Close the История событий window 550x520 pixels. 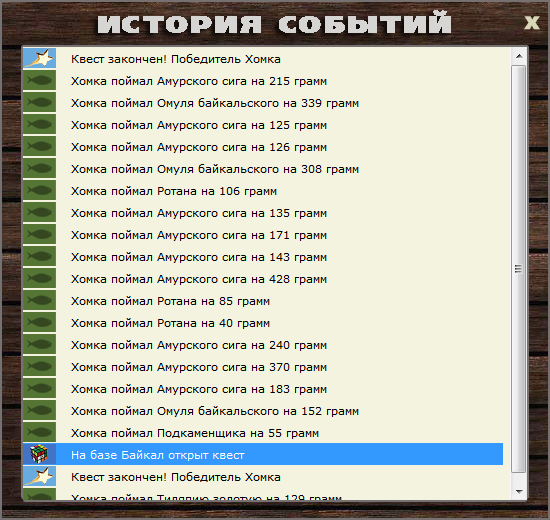click(532, 23)
